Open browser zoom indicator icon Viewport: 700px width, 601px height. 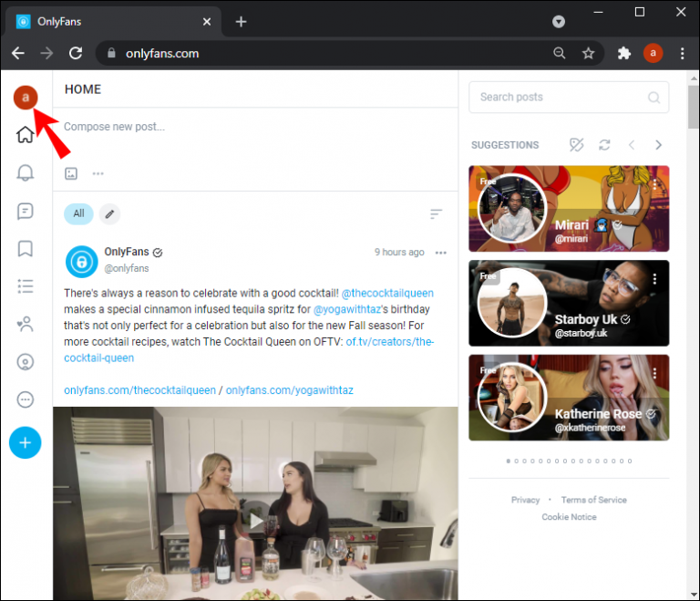tap(559, 53)
